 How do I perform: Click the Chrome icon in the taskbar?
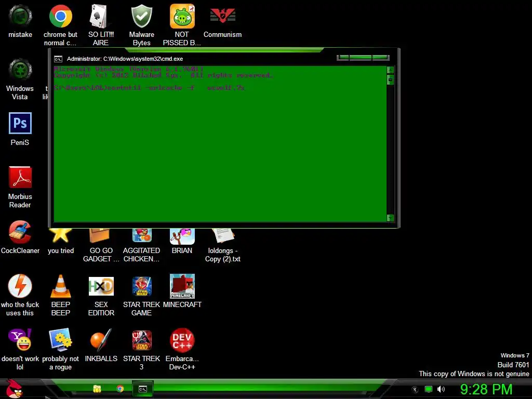pos(120,389)
